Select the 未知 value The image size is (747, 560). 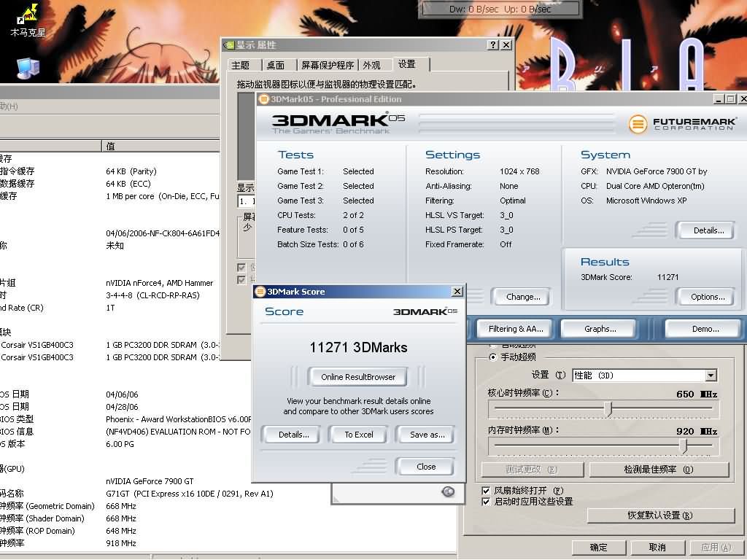tap(115, 246)
